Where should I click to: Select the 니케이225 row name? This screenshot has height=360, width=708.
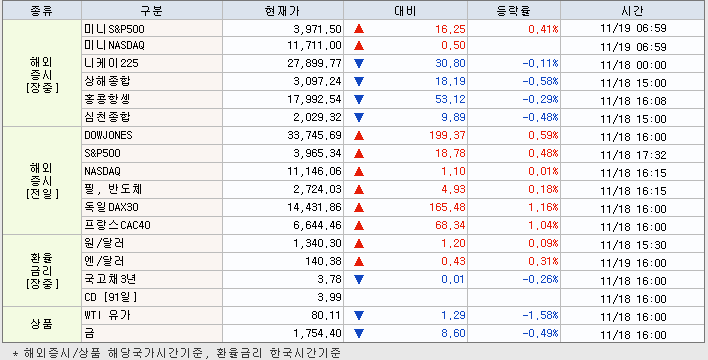tap(111, 63)
